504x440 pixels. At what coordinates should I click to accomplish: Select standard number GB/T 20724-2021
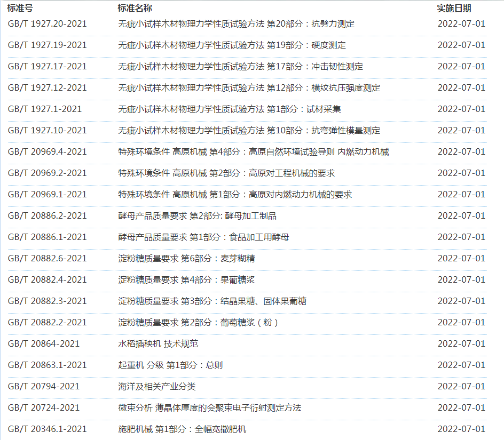pos(44,407)
